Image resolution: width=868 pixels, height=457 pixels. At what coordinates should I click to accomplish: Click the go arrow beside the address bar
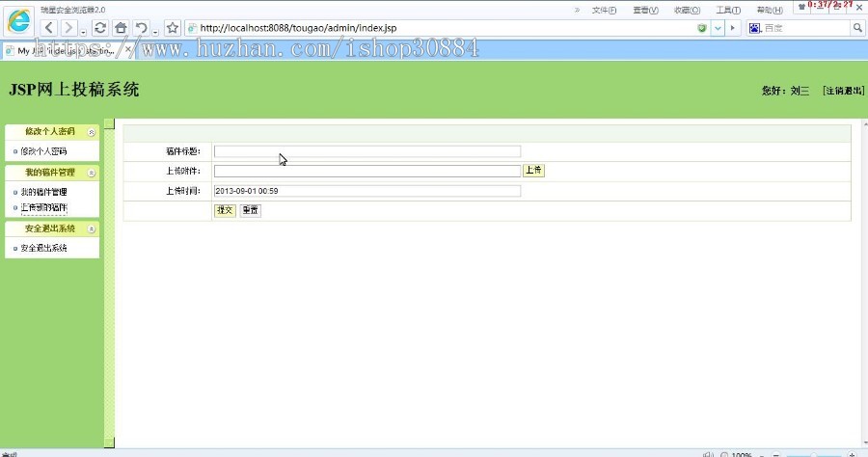coord(733,28)
